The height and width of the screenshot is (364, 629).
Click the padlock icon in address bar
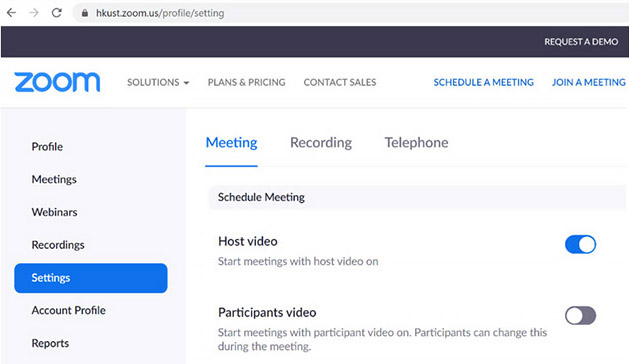tap(85, 13)
